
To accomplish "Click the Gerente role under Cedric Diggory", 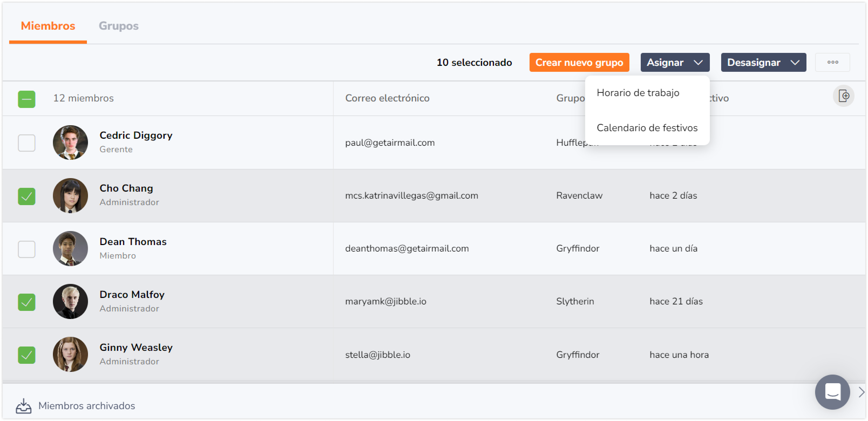I will point(116,149).
